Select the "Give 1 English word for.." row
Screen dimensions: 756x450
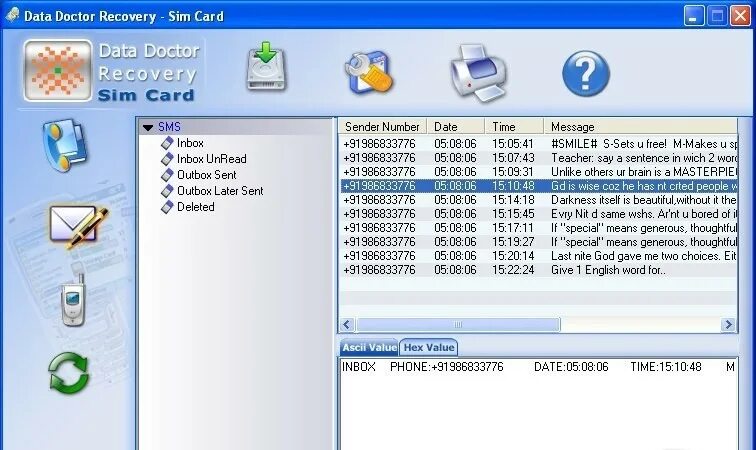point(539,270)
